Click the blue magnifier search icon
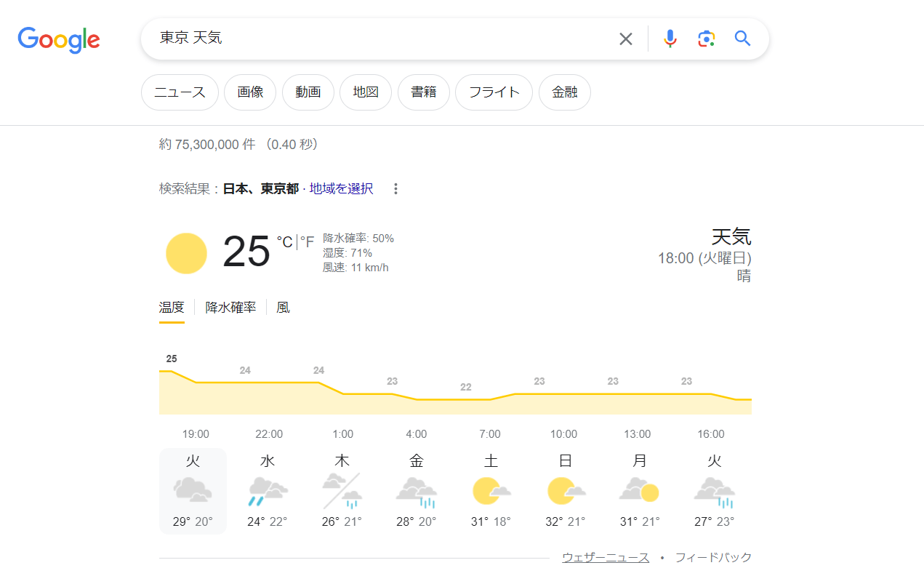 click(x=742, y=39)
